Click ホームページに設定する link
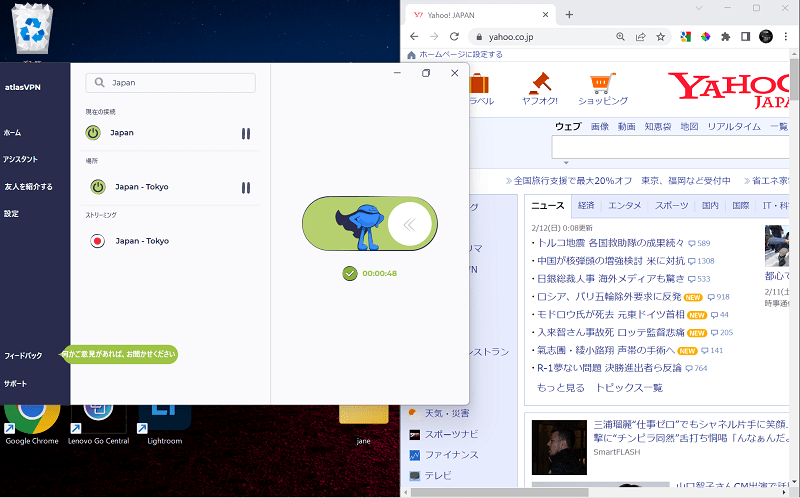The image size is (800, 498). [x=461, y=54]
